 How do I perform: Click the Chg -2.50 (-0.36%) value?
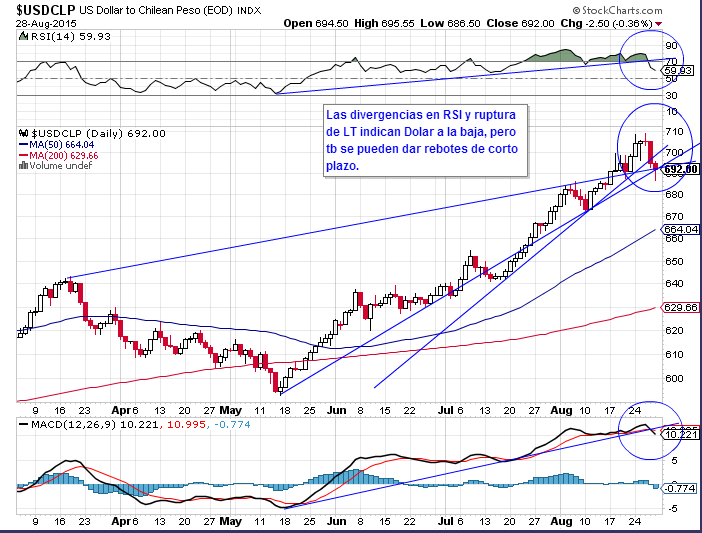click(x=607, y=23)
